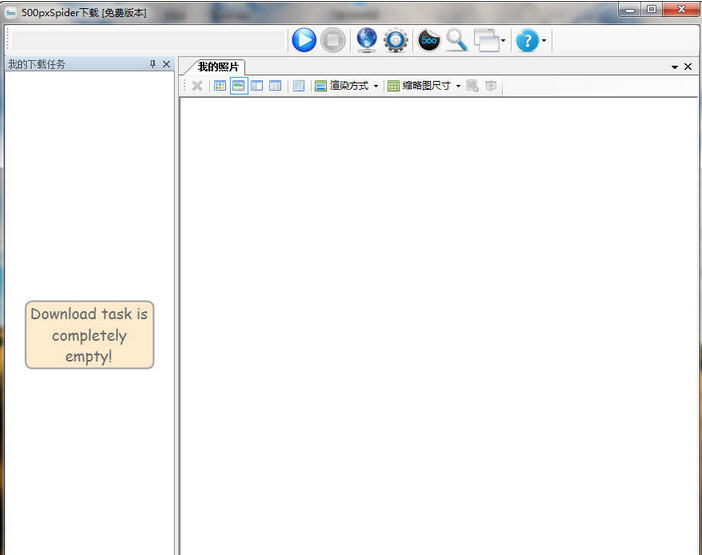This screenshot has width=702, height=555.
Task: Click the blue Start download play button
Action: (x=304, y=40)
